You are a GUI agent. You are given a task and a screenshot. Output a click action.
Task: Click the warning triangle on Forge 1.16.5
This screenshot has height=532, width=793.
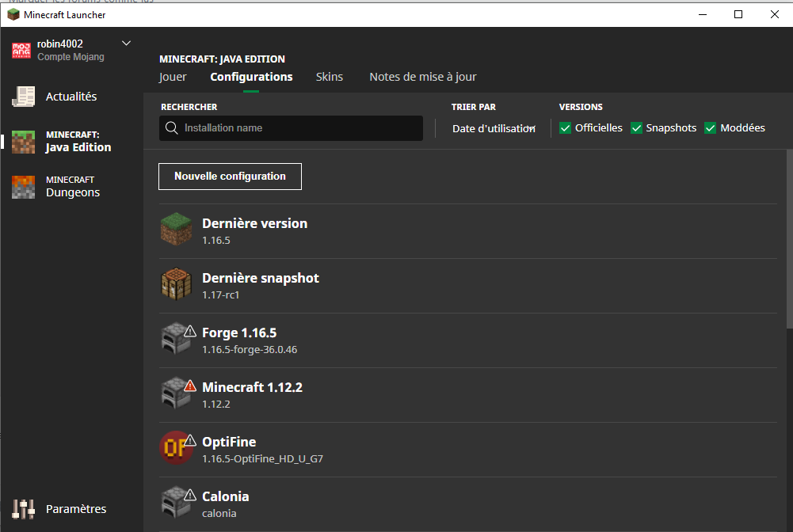click(x=190, y=332)
